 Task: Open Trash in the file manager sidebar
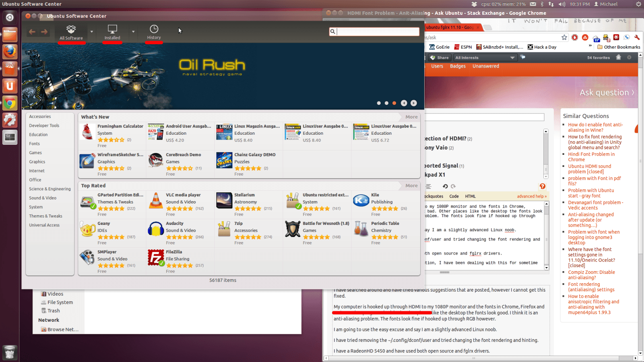click(x=51, y=311)
